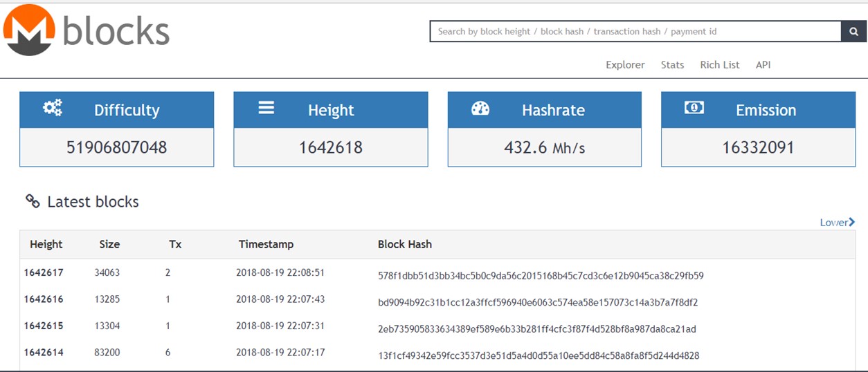This screenshot has height=372, width=868.
Task: Open block height 1642616
Action: (x=44, y=299)
